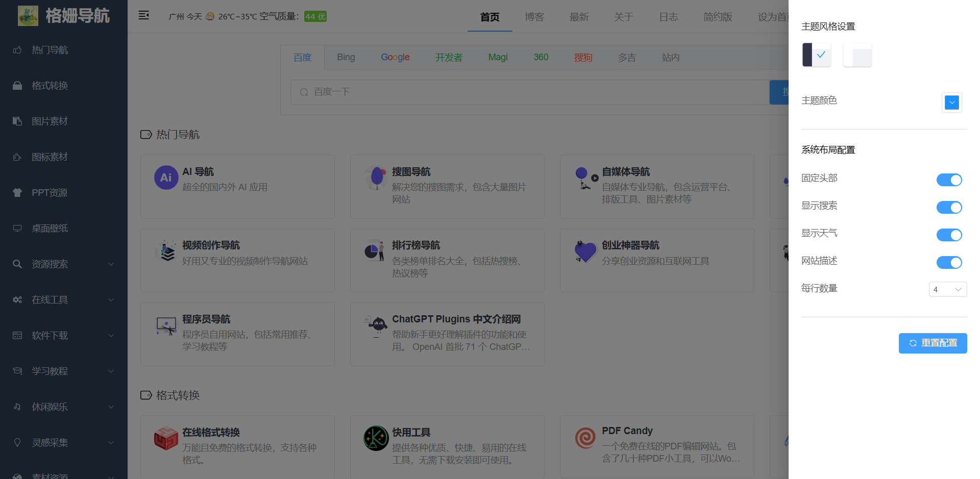Screen dimensions: 980x479
Task: Click the 休闲娱乐 music note icon
Action: point(17,407)
